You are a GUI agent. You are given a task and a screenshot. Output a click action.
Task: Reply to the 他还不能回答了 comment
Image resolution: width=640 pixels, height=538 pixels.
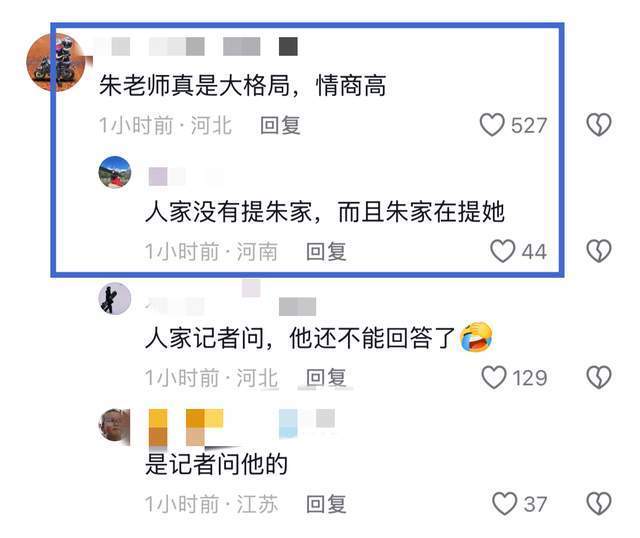[x=326, y=378]
